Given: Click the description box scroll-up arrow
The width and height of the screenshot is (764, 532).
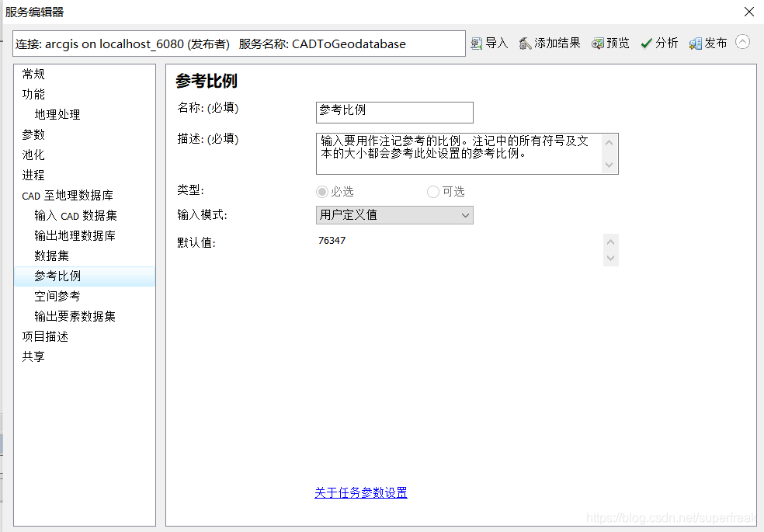Looking at the screenshot, I should [x=609, y=143].
